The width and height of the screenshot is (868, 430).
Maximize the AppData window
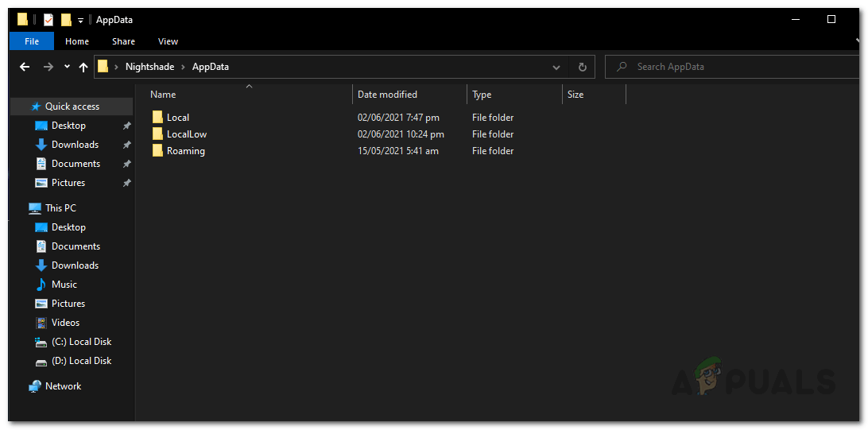click(x=831, y=19)
